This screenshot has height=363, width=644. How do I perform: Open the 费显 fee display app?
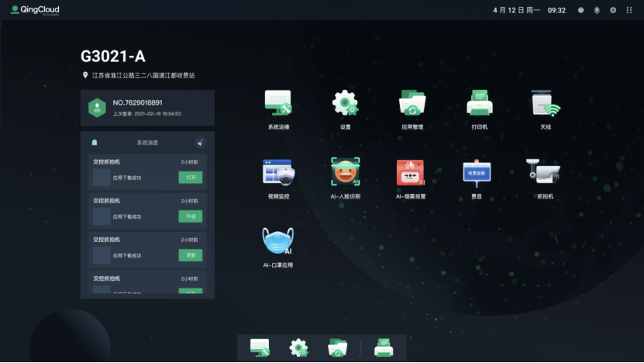tap(477, 173)
